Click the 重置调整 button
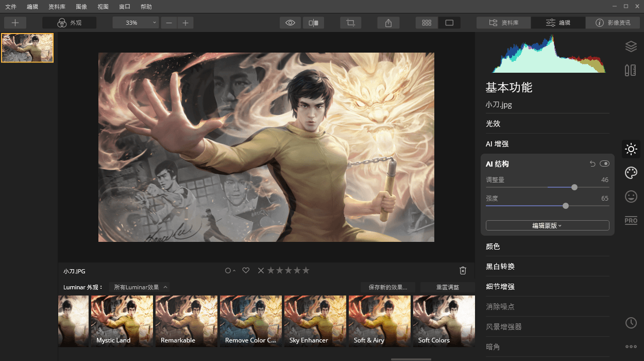Viewport: 644px width, 361px height. [447, 287]
